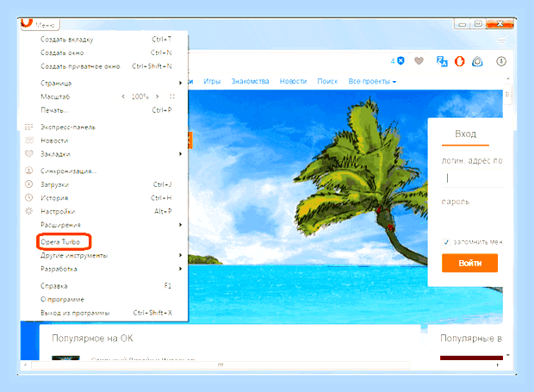Open Новости menu entry
Image resolution: width=534 pixels, height=392 pixels.
(x=104, y=140)
